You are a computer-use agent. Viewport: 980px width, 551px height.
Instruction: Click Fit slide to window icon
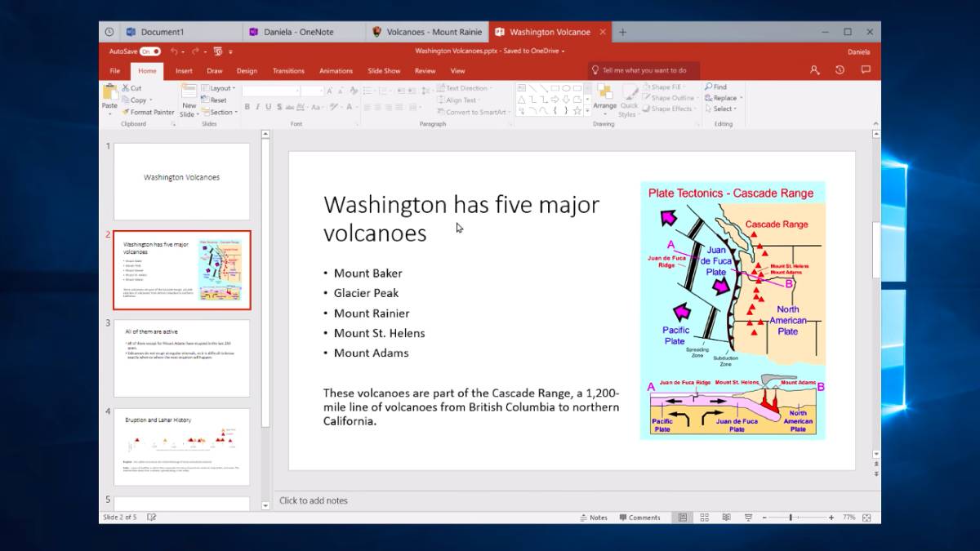coord(866,518)
